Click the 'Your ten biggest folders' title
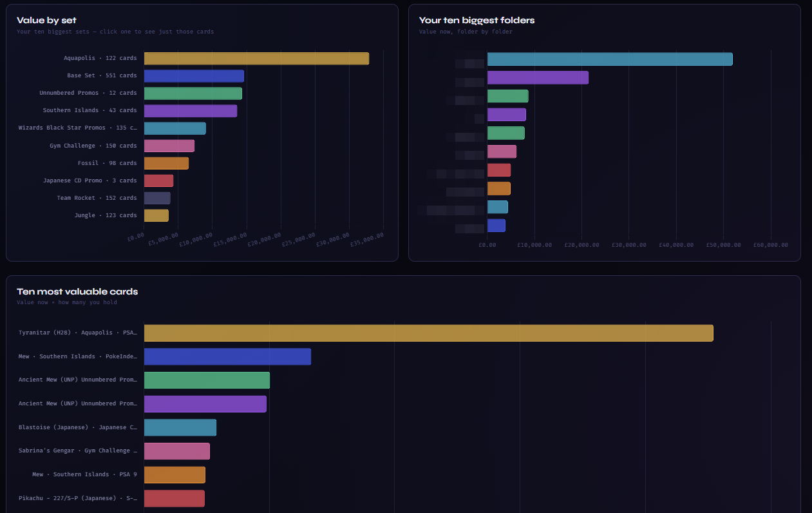The image size is (812, 513). 477,21
